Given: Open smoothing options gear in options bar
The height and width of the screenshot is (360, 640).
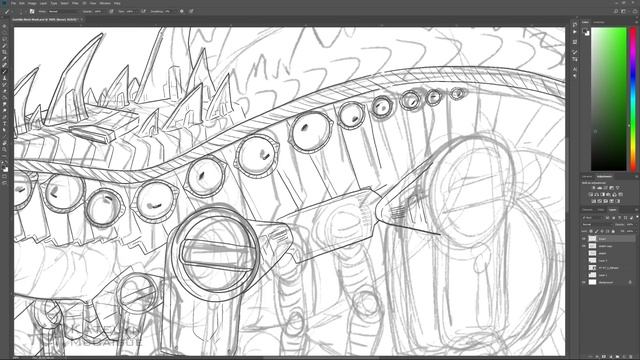Looking at the screenshot, I should [x=182, y=11].
